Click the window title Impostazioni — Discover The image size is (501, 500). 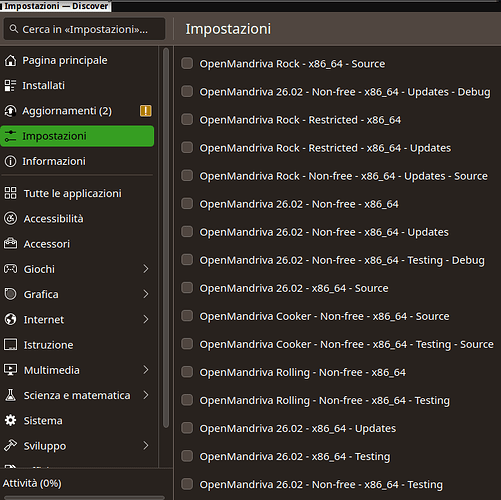tap(56, 6)
